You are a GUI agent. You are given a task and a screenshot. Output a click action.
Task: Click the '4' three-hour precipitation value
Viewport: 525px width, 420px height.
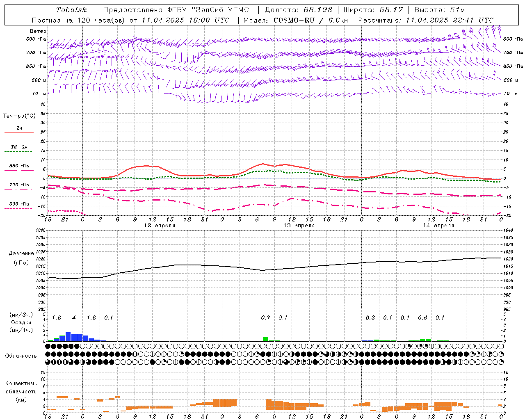[x=74, y=318]
